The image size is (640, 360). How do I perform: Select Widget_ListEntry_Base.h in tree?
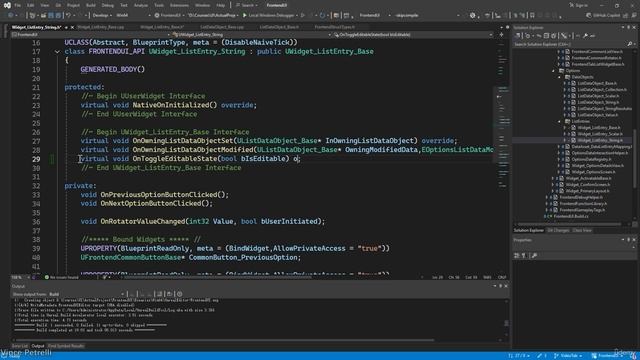coord(598,128)
